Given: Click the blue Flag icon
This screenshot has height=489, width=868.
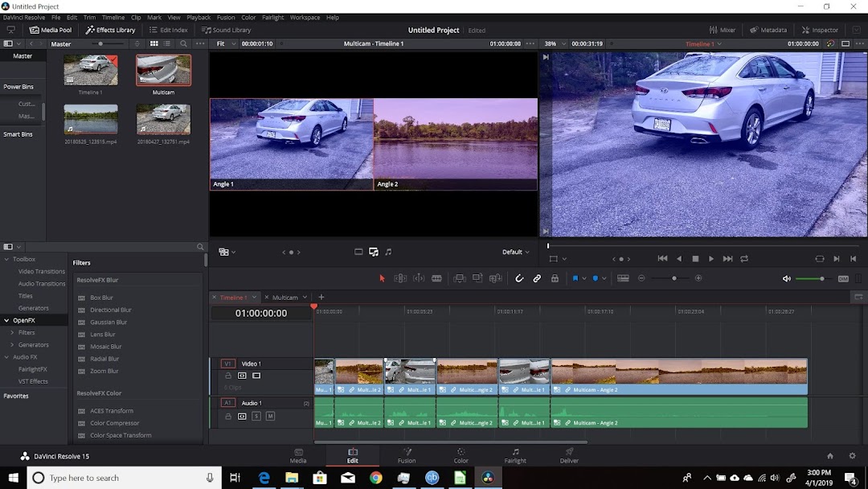Looking at the screenshot, I should pos(575,278).
